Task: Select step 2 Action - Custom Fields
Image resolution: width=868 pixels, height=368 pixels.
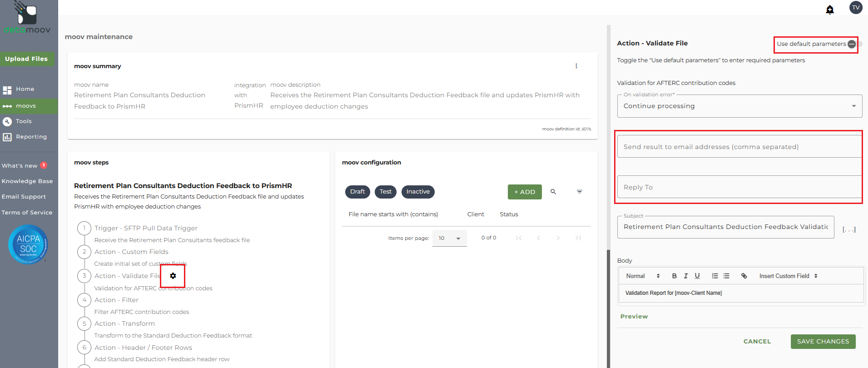Action: pos(131,252)
